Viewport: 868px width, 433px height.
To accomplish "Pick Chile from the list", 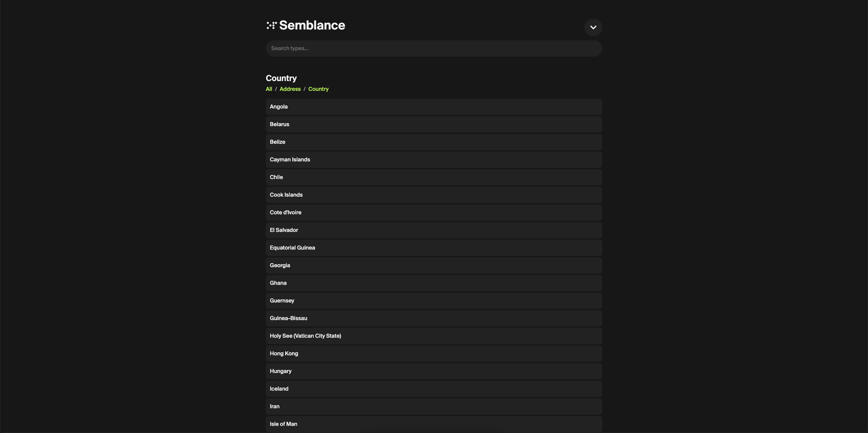I will point(433,177).
